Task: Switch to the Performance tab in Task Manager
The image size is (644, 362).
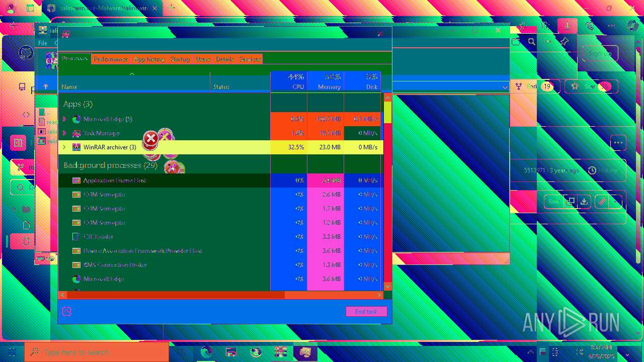Action: (110, 59)
